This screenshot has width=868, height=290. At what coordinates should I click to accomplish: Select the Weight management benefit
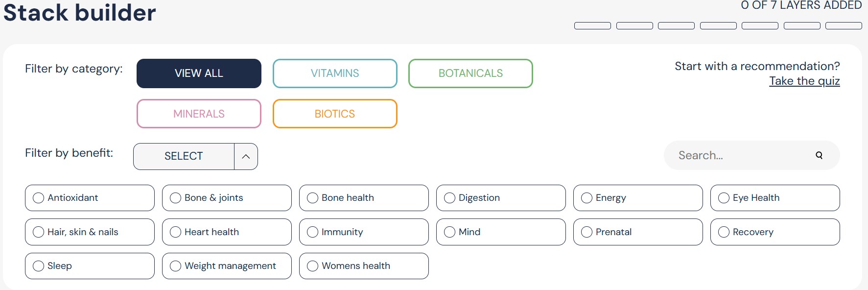pos(227,266)
